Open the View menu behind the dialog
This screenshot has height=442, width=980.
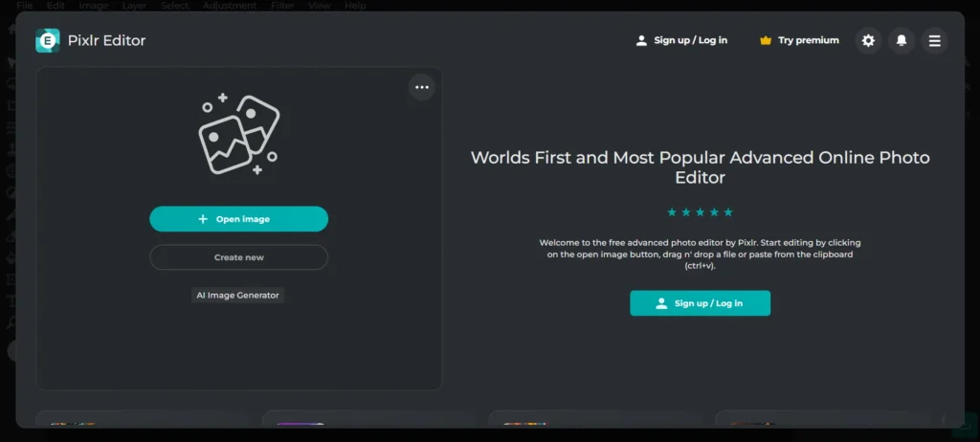point(320,6)
